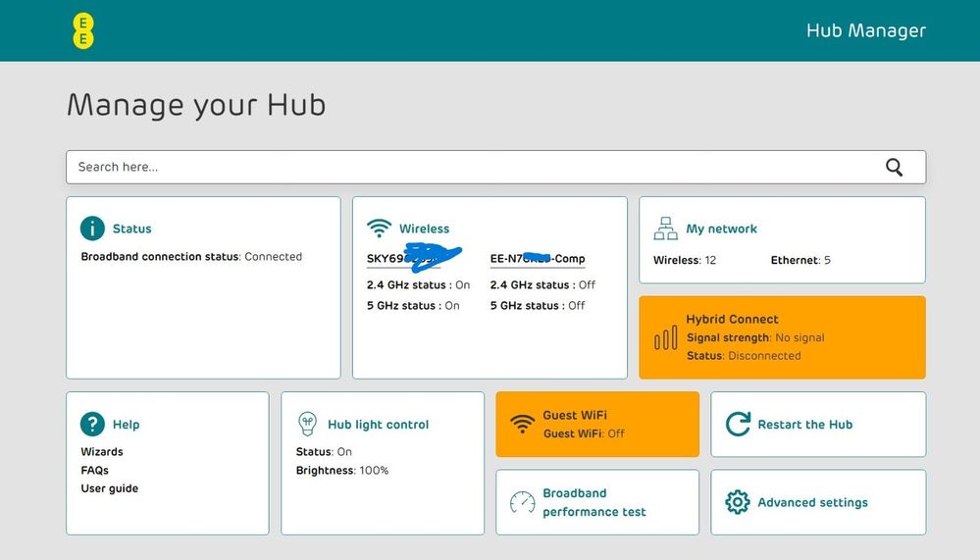Click the Manage your Hub heading
This screenshot has width=980, height=560.
pyautogui.click(x=196, y=105)
